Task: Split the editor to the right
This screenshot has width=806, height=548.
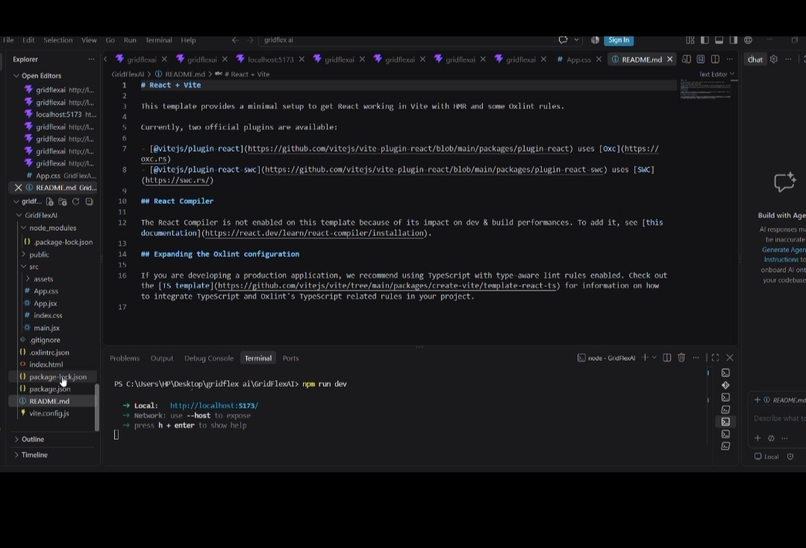Action: (x=715, y=59)
